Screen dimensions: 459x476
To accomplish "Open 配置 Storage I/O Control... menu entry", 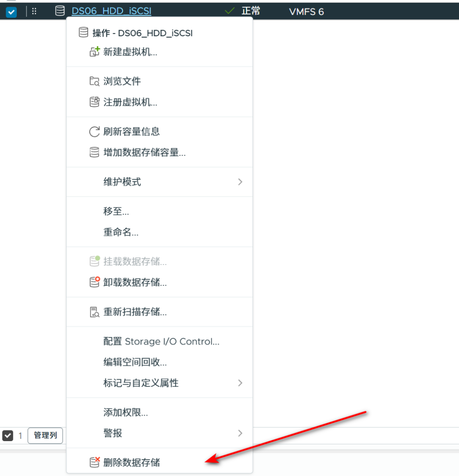I will point(161,342).
